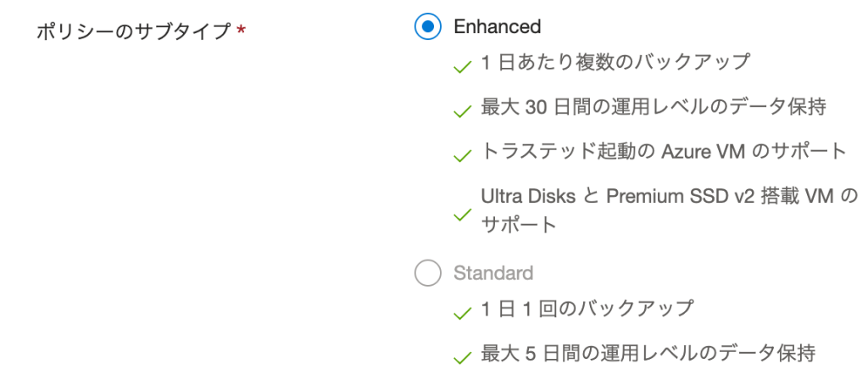Image resolution: width=868 pixels, height=386 pixels.
Task: Click checkmark beside Ultra Disks support
Action: 462,214
